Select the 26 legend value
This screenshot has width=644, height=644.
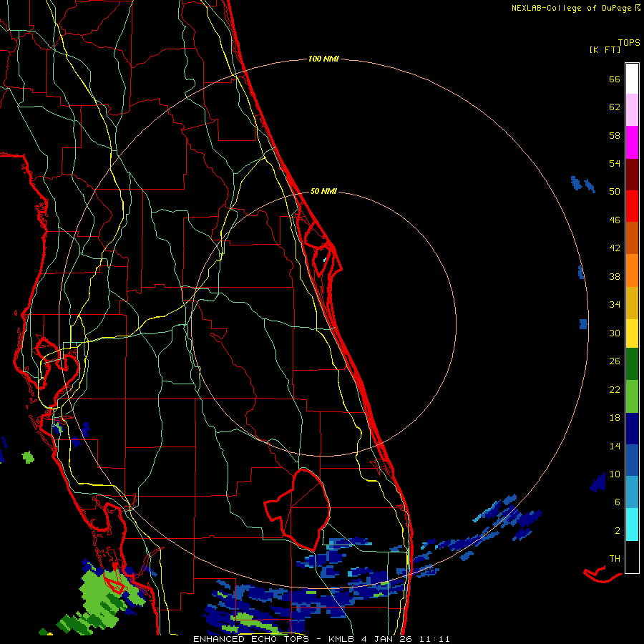coord(615,361)
